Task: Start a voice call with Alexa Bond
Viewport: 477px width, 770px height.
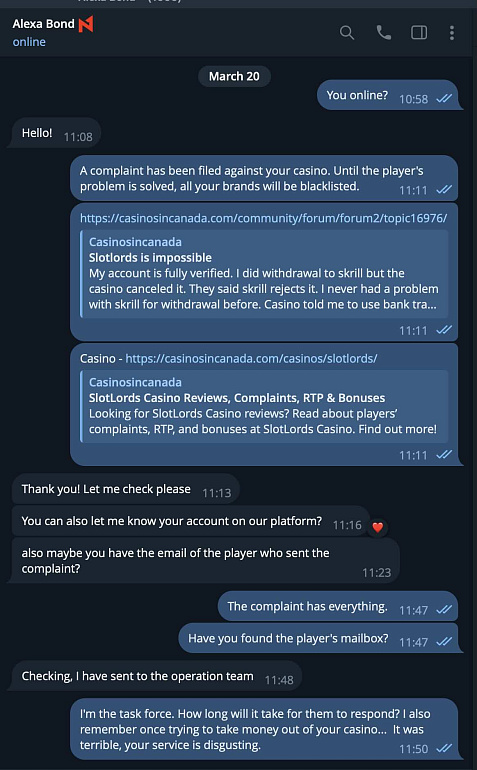Action: click(x=384, y=33)
